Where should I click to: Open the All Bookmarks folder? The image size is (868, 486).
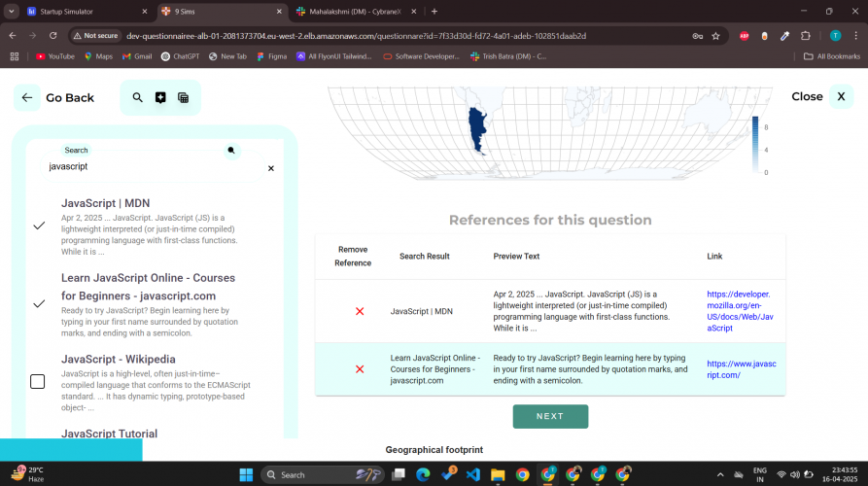pos(832,56)
